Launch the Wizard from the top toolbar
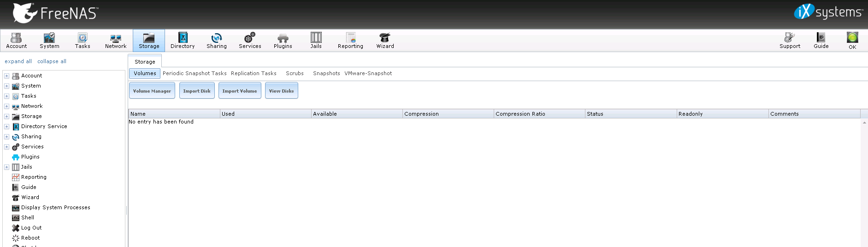The width and height of the screenshot is (868, 247). coord(385,41)
